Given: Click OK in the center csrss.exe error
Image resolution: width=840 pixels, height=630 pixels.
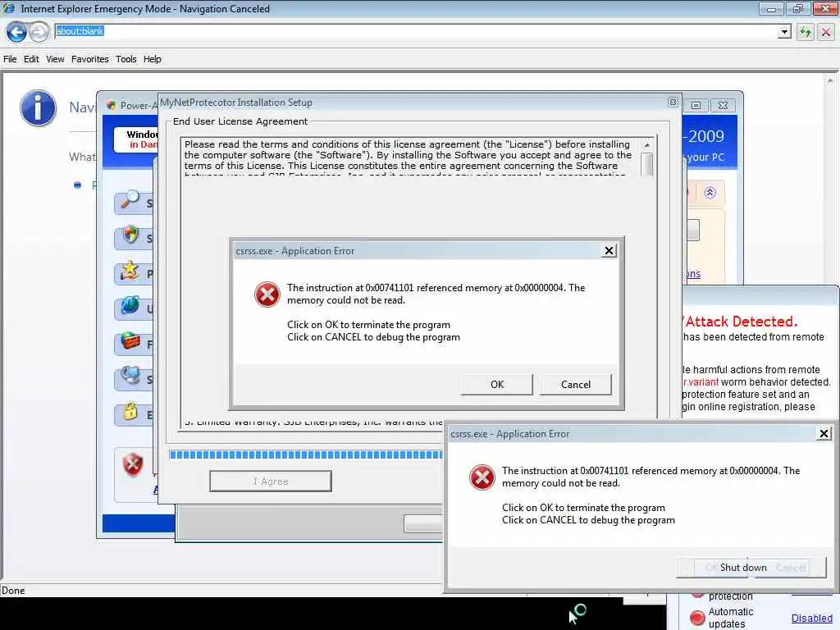Looking at the screenshot, I should 496,384.
